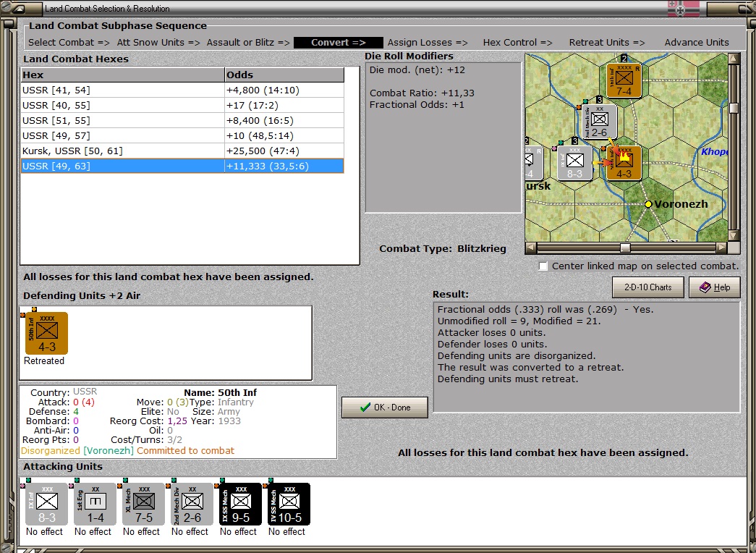Image resolution: width=756 pixels, height=553 pixels.
Task: Click the map's vertical scrollbar down arrow
Action: (x=734, y=235)
